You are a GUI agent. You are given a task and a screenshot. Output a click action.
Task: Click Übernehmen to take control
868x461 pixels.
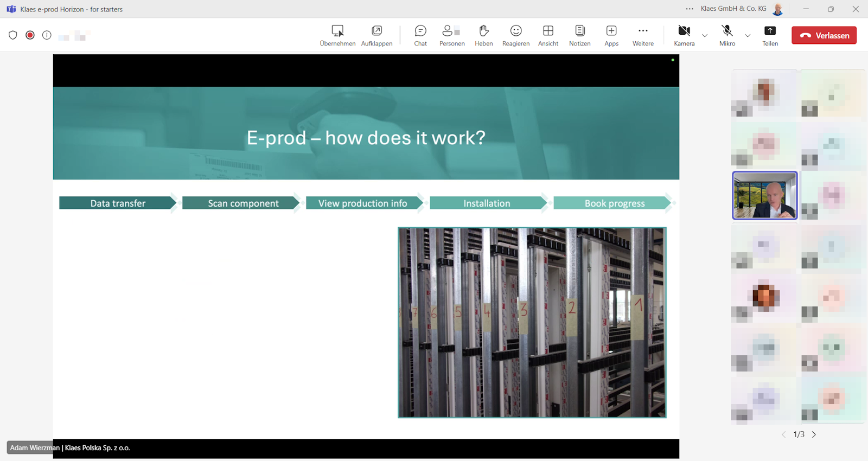(337, 35)
